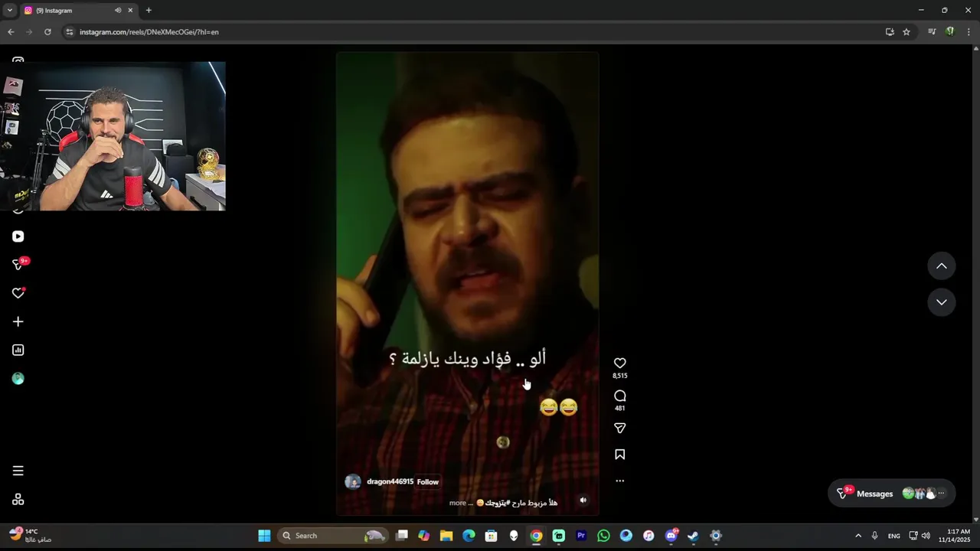Screen dimensions: 980x551
Task: Open Chrome three-dot menu
Action: click(969, 32)
